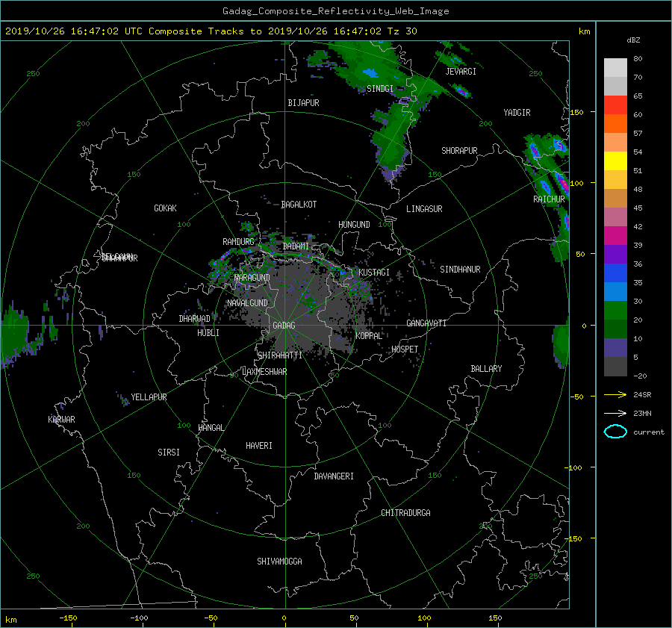Click the 'current' legend text
Image resolution: width=672 pixels, height=628 pixels.
pyautogui.click(x=648, y=432)
